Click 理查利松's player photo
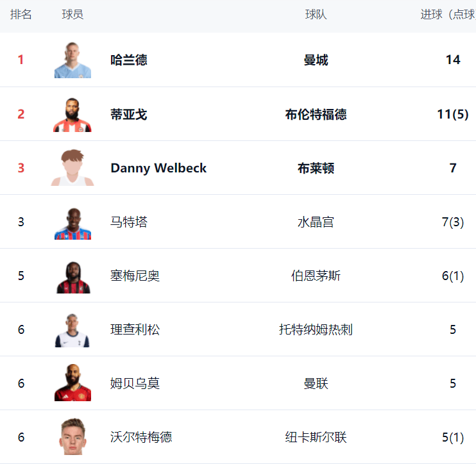The height and width of the screenshot is (464, 476). [x=72, y=330]
